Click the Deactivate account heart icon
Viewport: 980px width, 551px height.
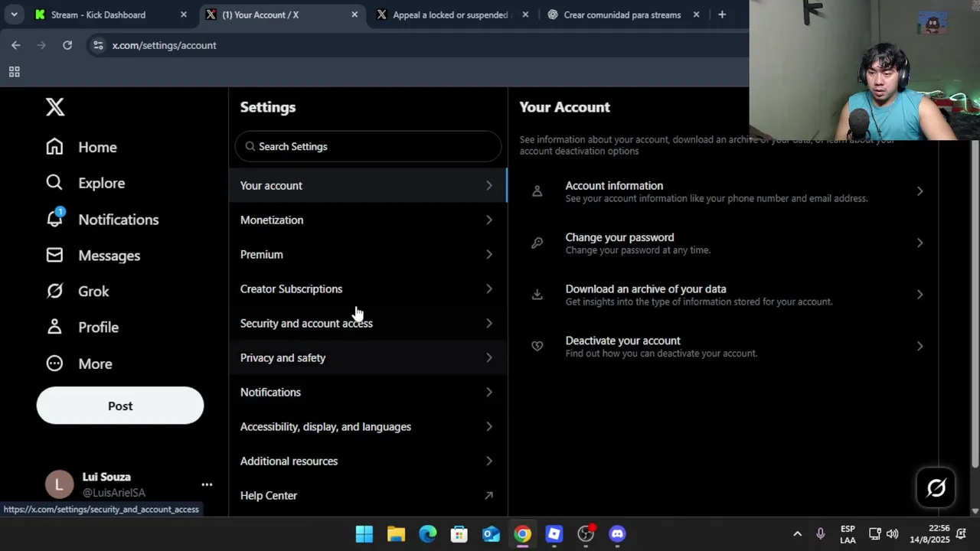[537, 347]
